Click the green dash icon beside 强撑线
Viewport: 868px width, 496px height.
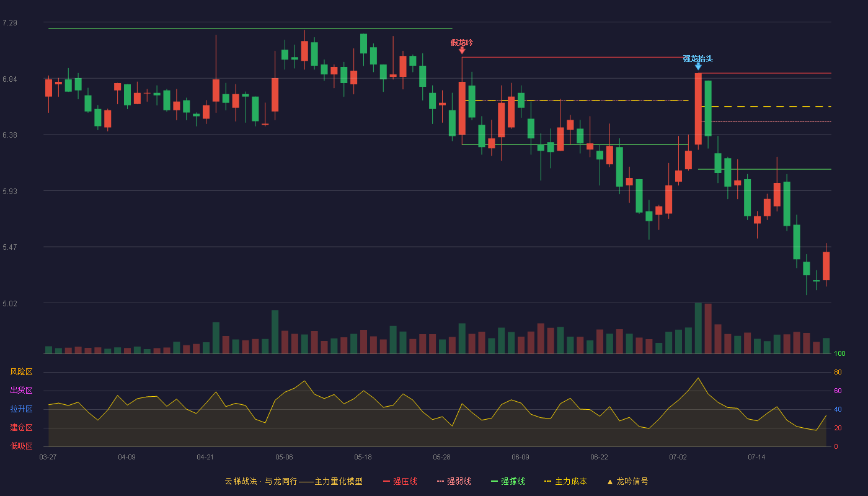click(x=495, y=482)
